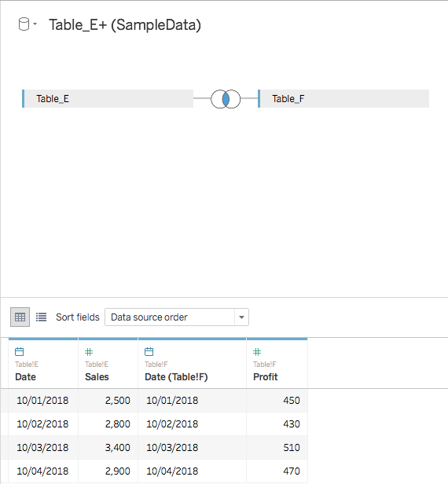448x484 pixels.
Task: Click the Table!E label above Sales
Action: [x=97, y=365]
